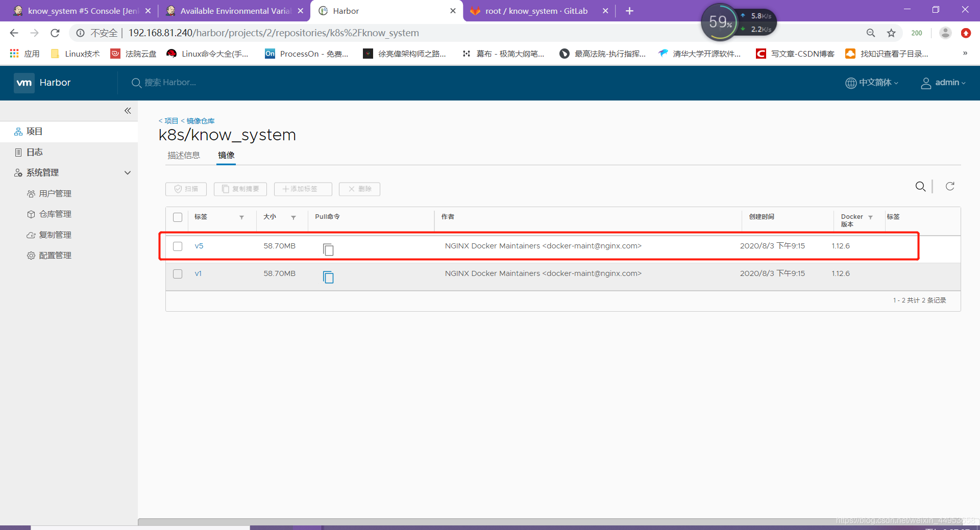Open 项目 in the sidebar
The height and width of the screenshot is (530, 980).
click(x=69, y=132)
